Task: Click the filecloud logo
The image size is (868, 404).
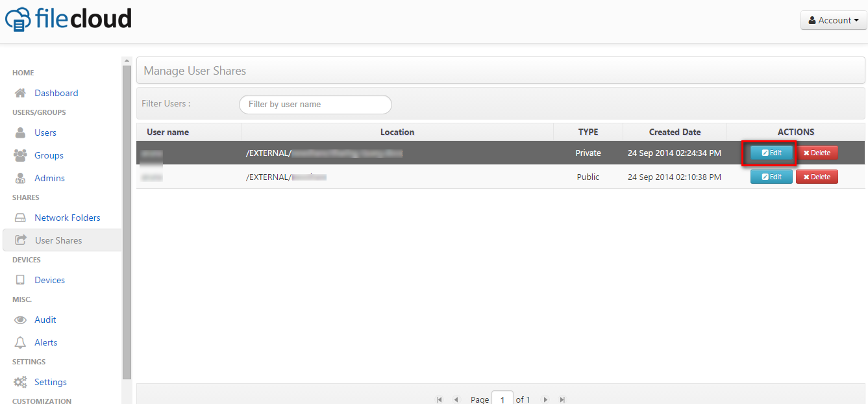Action: tap(68, 19)
